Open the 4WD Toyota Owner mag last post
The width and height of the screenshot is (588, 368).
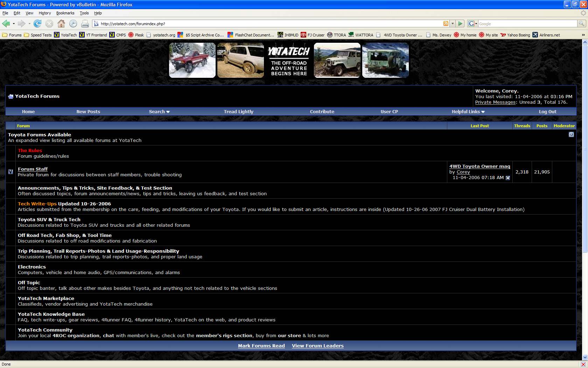click(480, 166)
